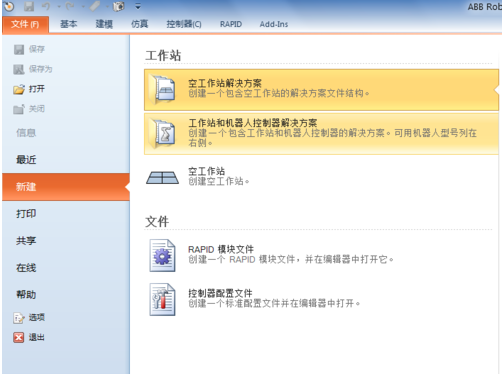Select 保存 text in the file menu

[37, 49]
